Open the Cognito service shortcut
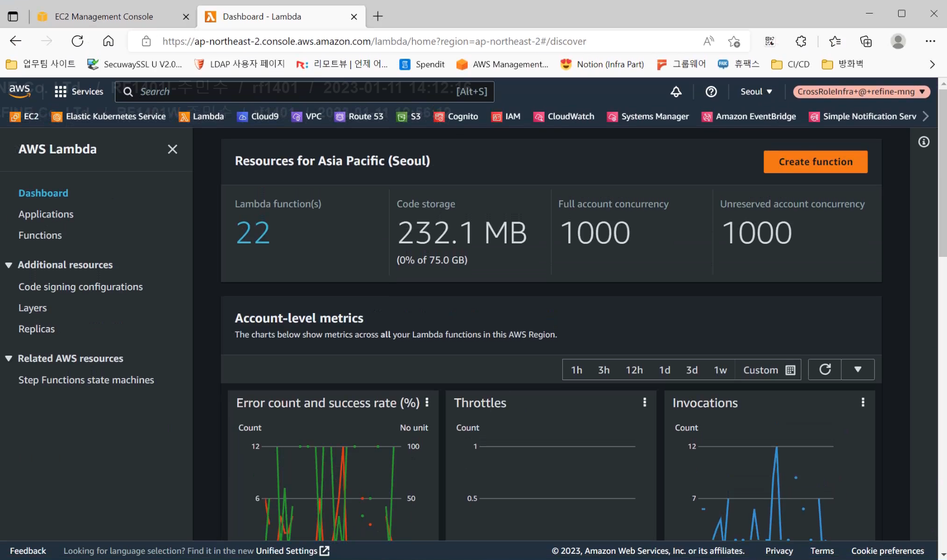 click(456, 116)
